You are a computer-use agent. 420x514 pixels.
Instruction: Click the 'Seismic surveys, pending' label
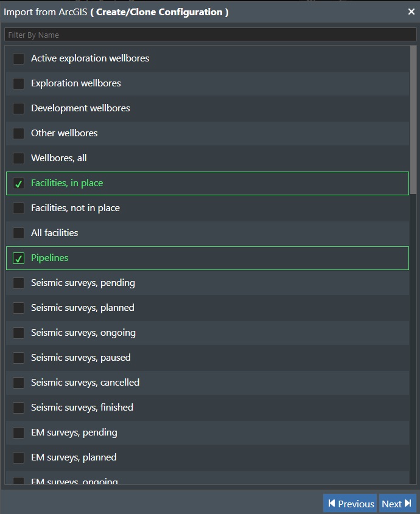83,283
